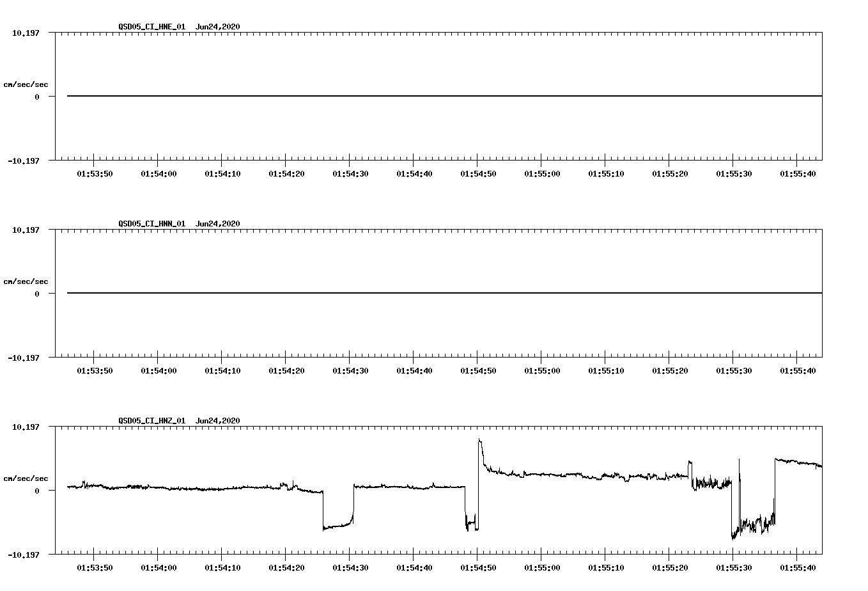Click 01:55:00 time label under HNE plot
This screenshot has height=591, width=868.
click(542, 173)
